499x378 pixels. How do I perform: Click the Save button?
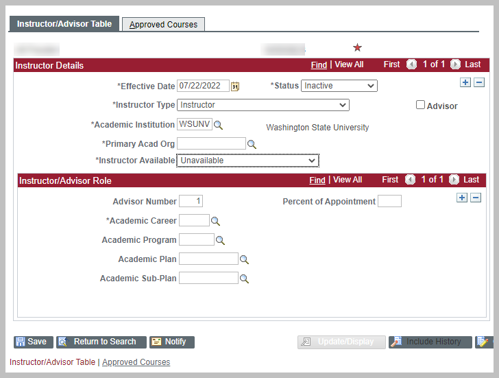point(33,342)
